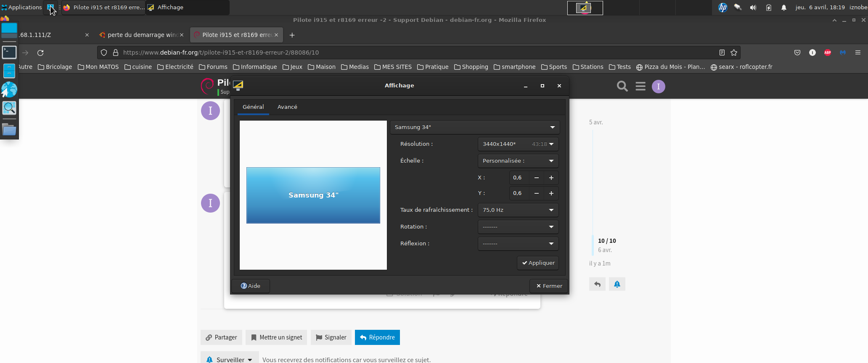
Task: Open the Shopping bookmark folder
Action: click(x=471, y=67)
